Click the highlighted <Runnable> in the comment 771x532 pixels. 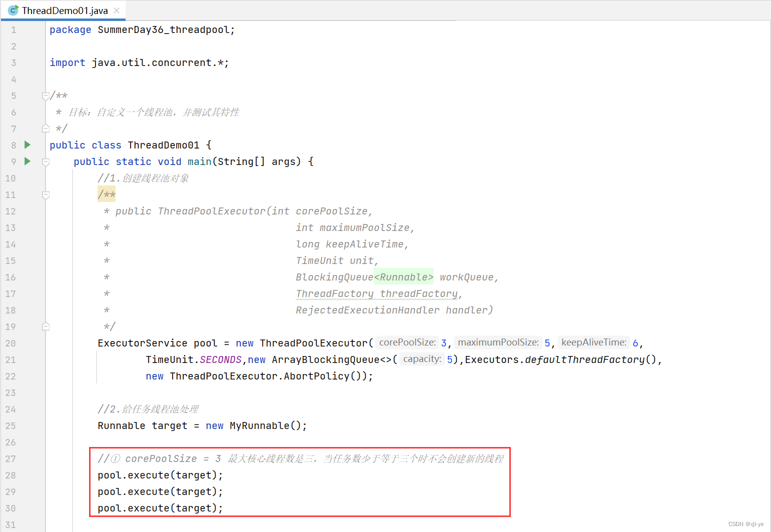[x=404, y=277]
